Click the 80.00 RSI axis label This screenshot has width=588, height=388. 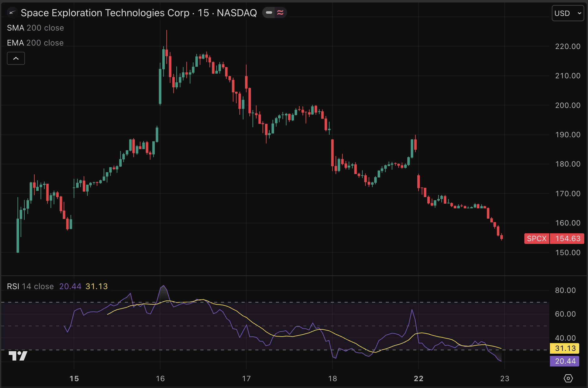[x=565, y=290]
